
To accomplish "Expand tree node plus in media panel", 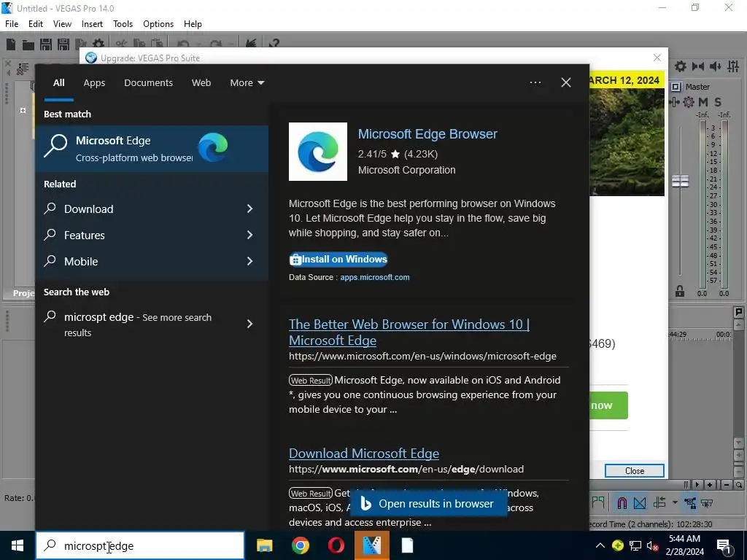I will click(x=23, y=110).
